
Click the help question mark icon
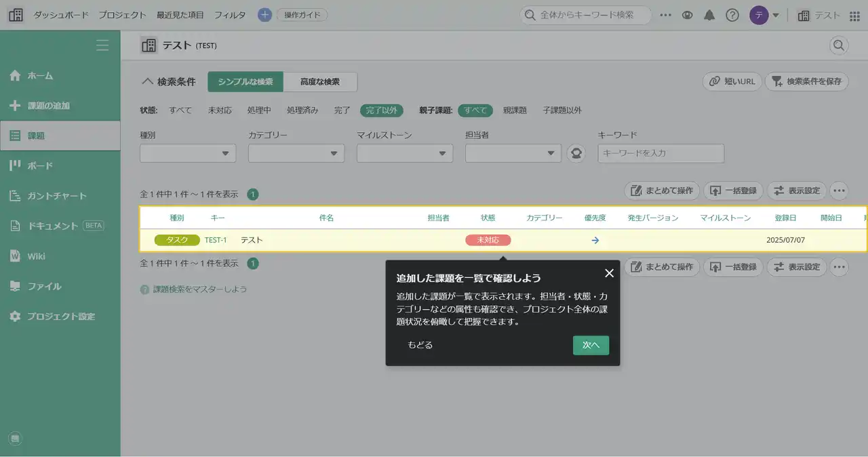(732, 15)
